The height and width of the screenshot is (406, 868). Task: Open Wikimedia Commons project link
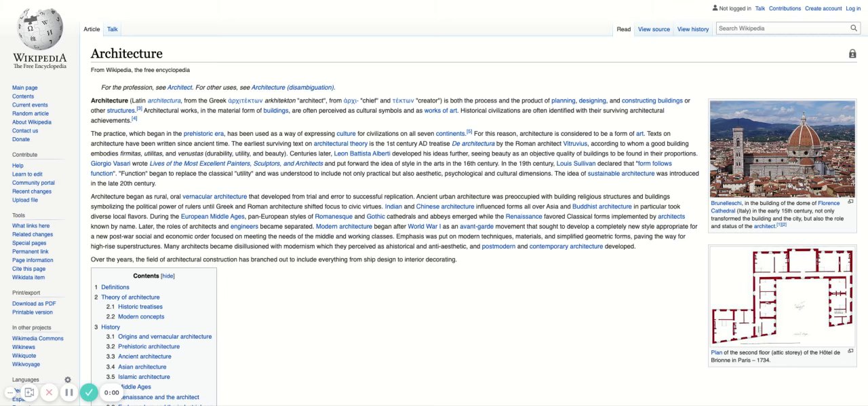(38, 338)
